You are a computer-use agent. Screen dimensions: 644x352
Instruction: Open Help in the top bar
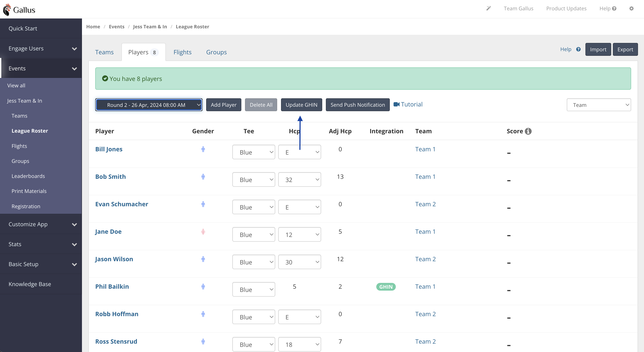[608, 9]
